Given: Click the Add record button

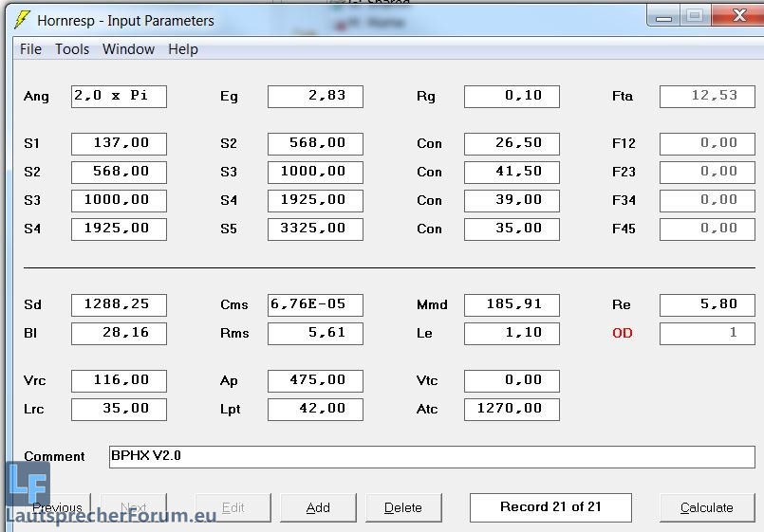Looking at the screenshot, I should (x=318, y=507).
